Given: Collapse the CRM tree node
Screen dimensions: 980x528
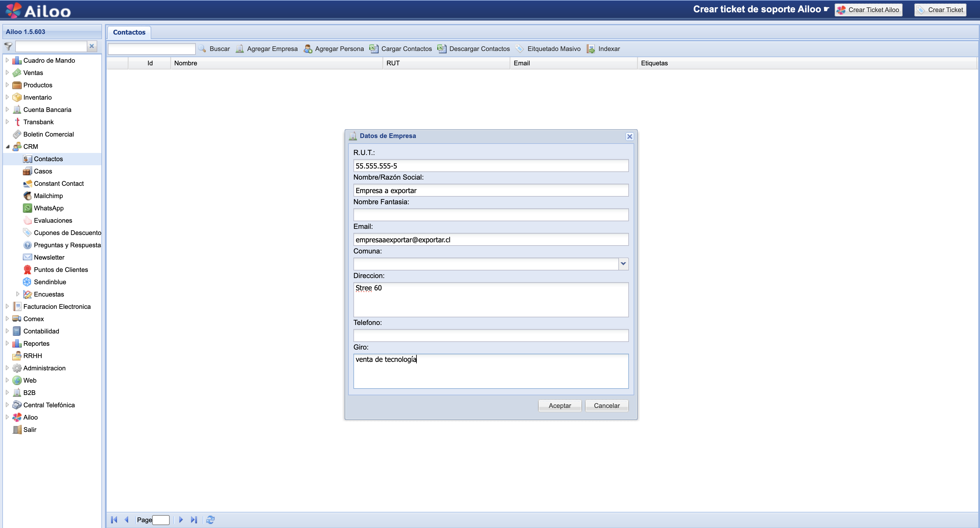Looking at the screenshot, I should [8, 147].
